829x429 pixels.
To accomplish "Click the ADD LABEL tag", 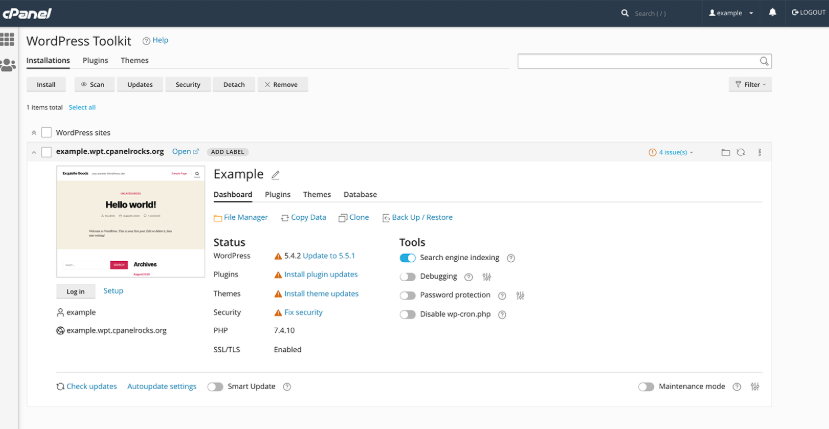I will tap(227, 152).
